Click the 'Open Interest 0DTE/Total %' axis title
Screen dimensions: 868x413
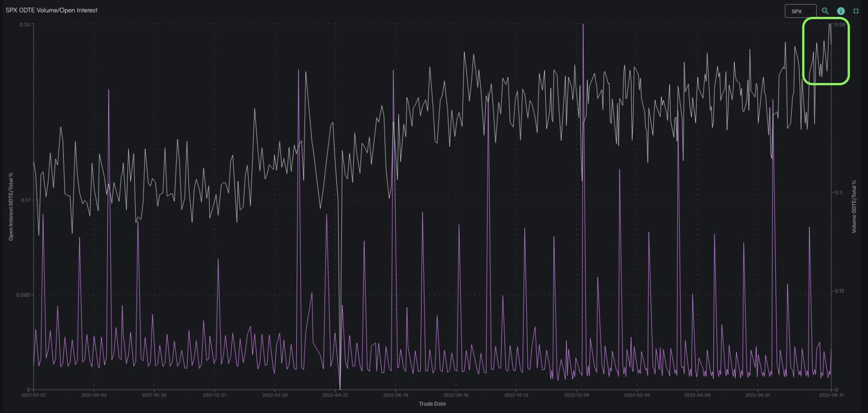tap(11, 206)
